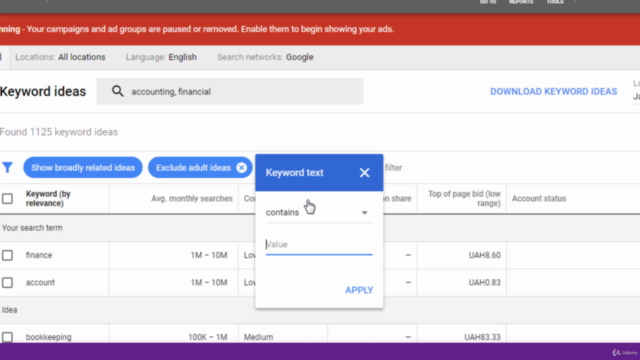Click the UAH83.33 bid value
640x360 pixels.
(x=482, y=337)
